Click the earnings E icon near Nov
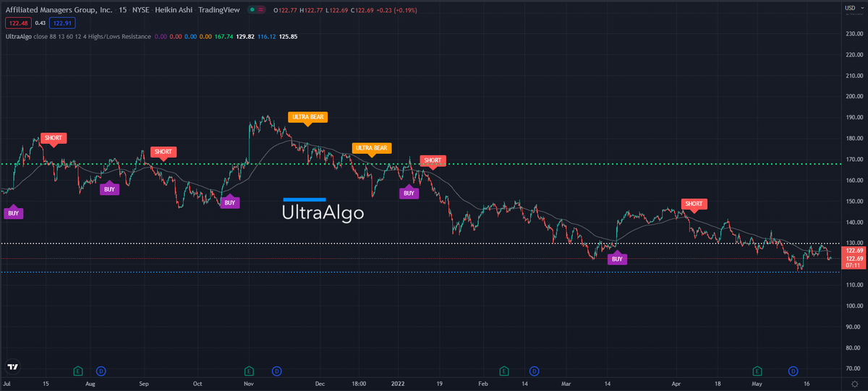The image size is (868, 391). (x=249, y=371)
